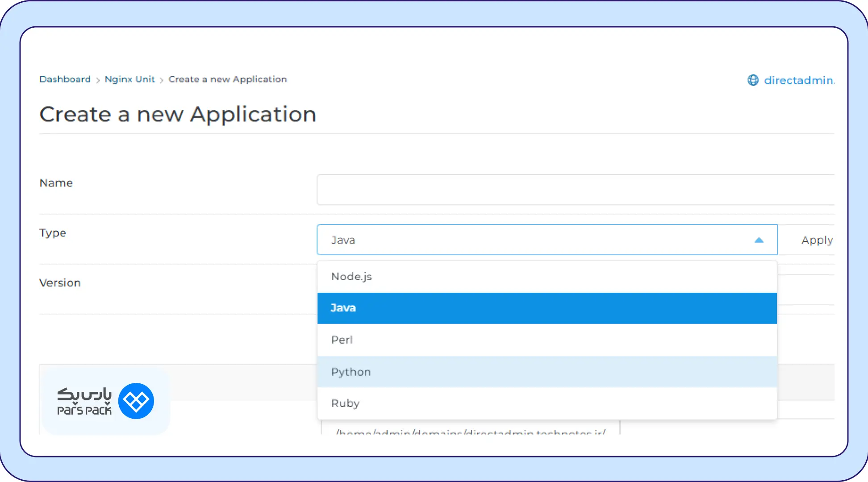Click the Pars Pack blue diamond logo
868x482 pixels.
[136, 401]
